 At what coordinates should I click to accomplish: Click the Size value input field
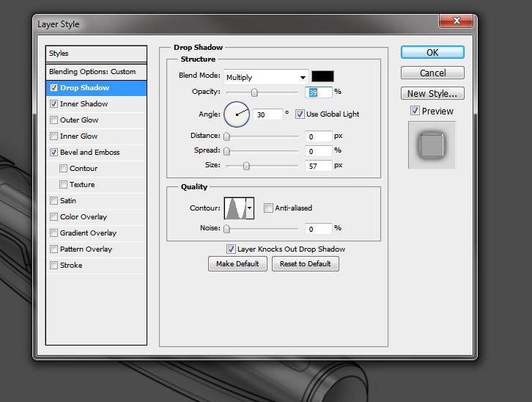point(318,166)
